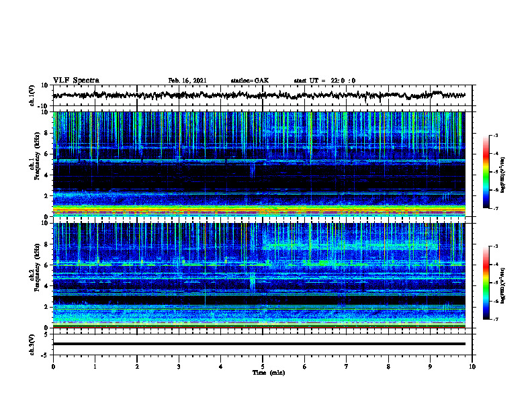Screen dimensions: 532x411
Task: Click the "start UT = 22:0 :0" text
Action: click(324, 81)
